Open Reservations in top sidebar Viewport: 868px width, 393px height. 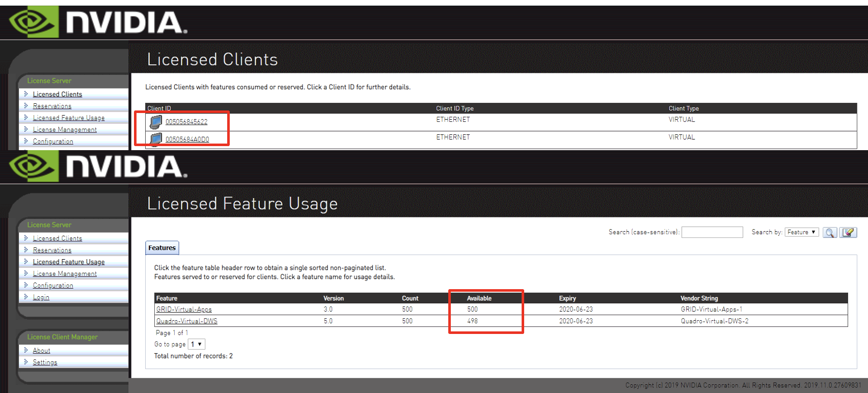pos(52,106)
